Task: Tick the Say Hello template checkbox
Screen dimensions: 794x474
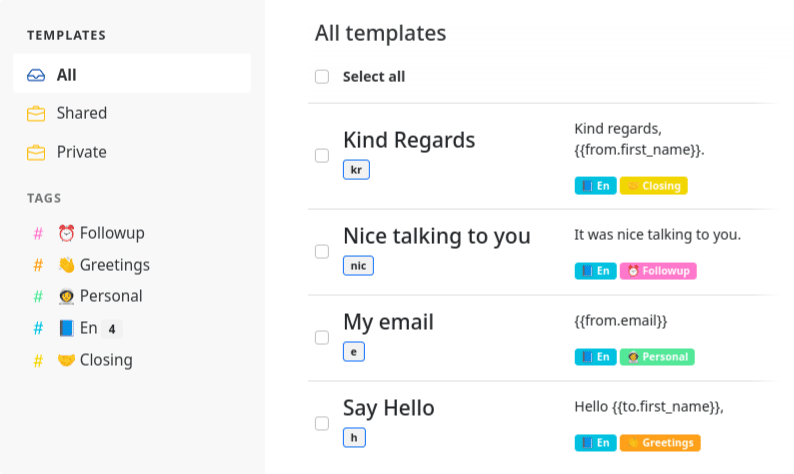Action: click(322, 423)
